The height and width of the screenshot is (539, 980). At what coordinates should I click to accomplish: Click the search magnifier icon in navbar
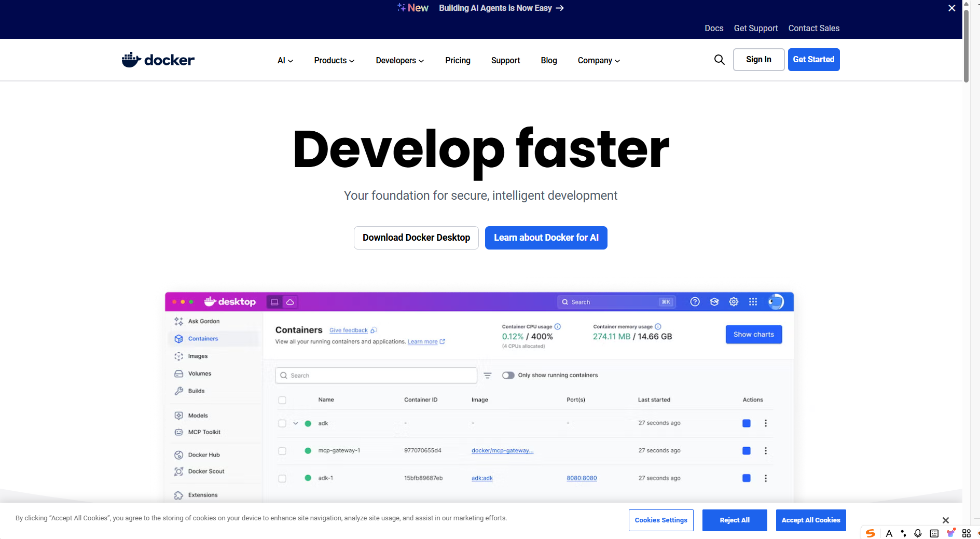tap(719, 60)
